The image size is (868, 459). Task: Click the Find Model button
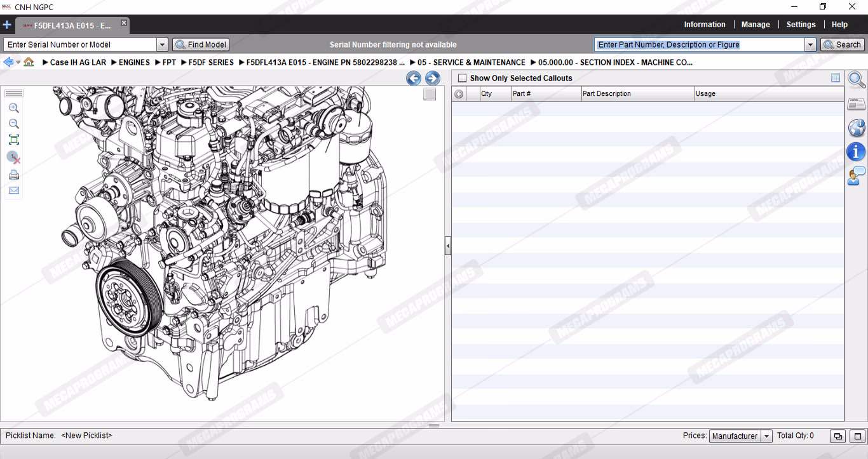pos(201,44)
